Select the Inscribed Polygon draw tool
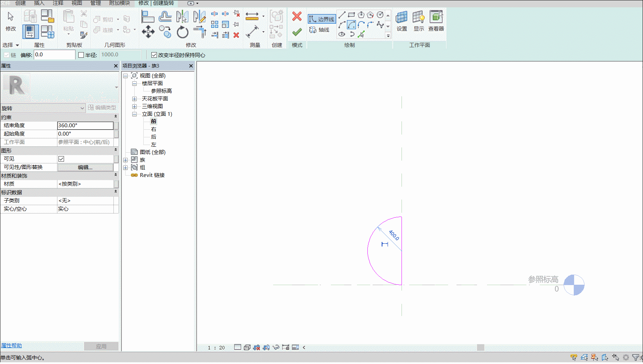This screenshot has height=364, width=643. (361, 15)
